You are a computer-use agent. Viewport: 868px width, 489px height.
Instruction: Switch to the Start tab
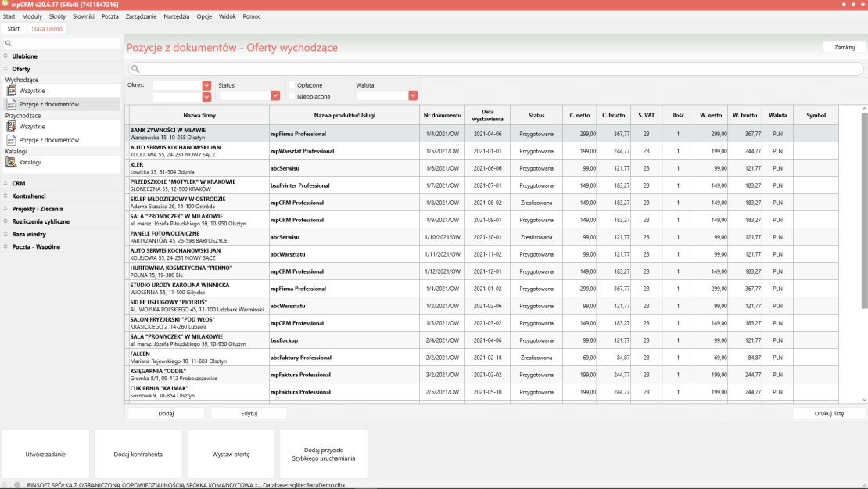(x=13, y=29)
